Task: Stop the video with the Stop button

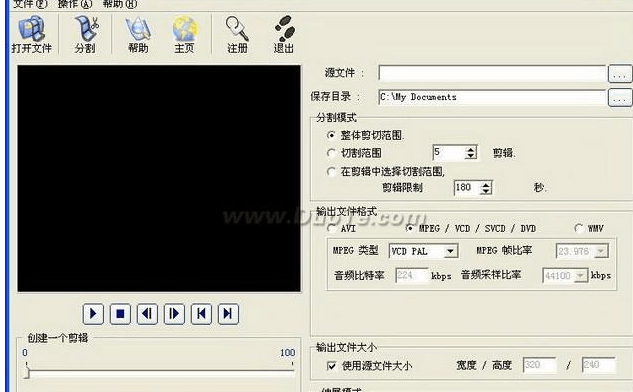Action: (x=120, y=314)
